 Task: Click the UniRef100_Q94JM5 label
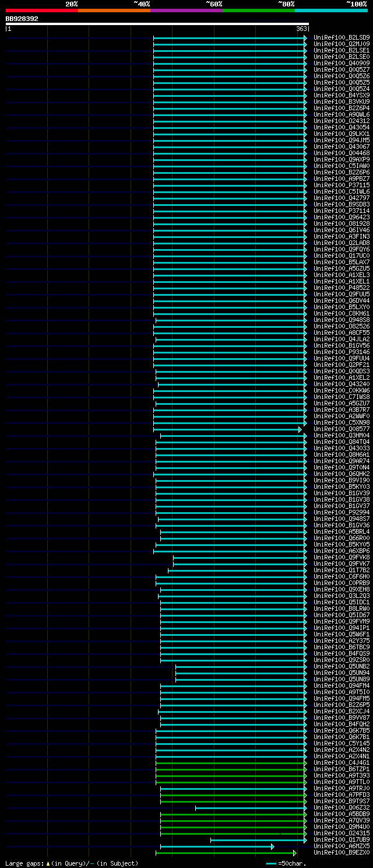pyautogui.click(x=342, y=140)
